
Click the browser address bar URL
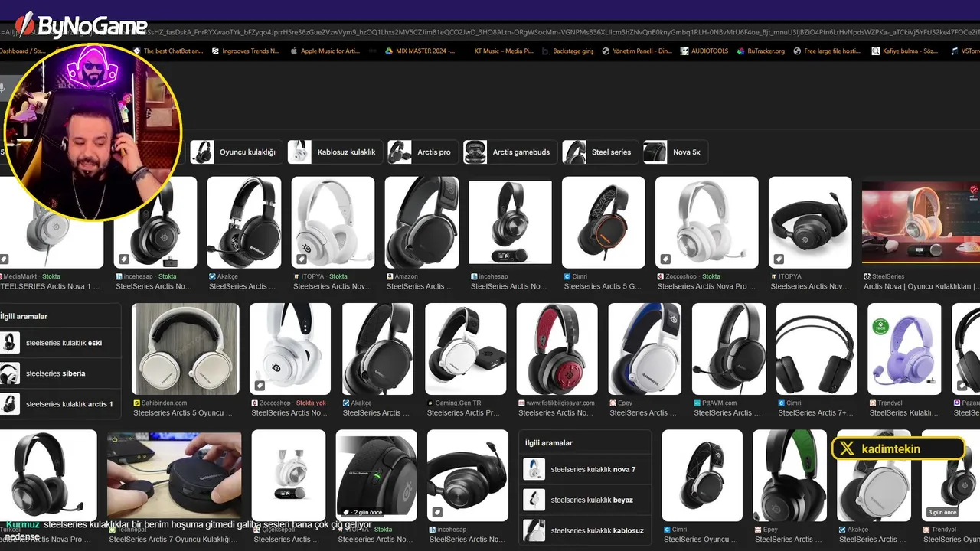pos(490,31)
